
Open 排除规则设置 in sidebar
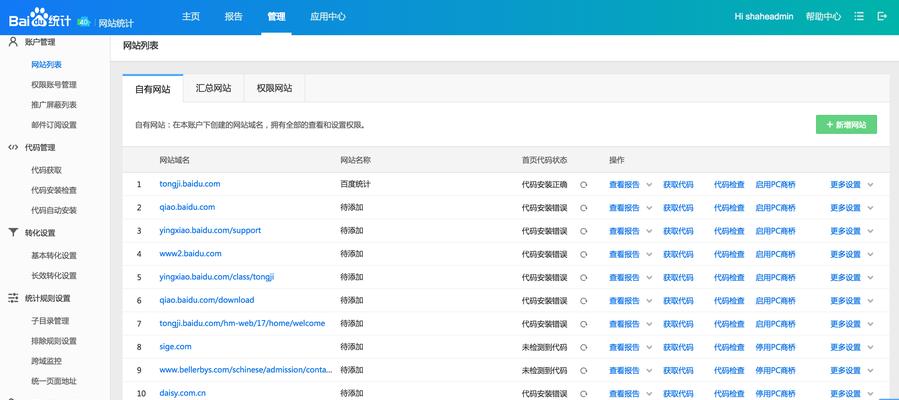tap(54, 341)
